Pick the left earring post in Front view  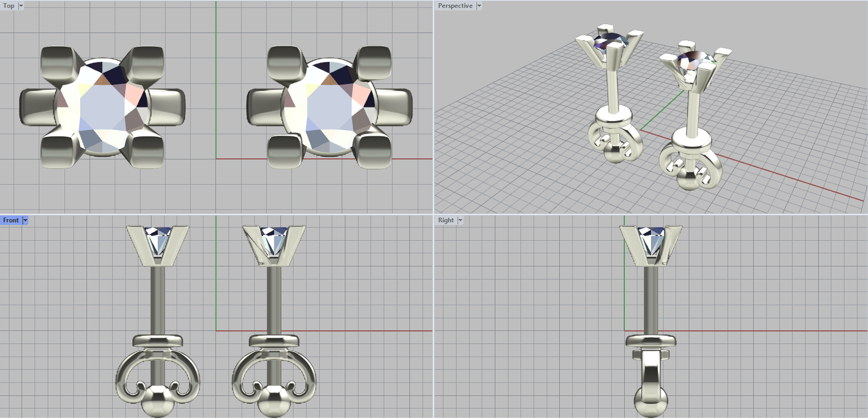pos(157,299)
